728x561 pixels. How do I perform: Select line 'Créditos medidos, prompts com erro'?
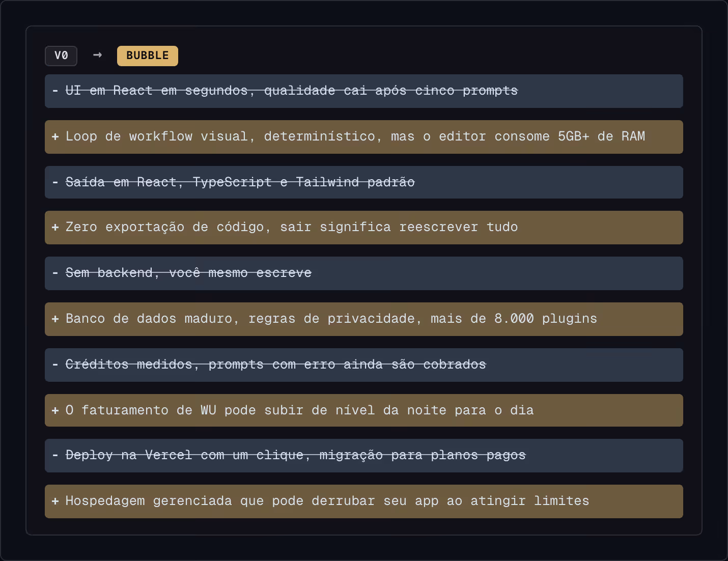[x=364, y=365]
